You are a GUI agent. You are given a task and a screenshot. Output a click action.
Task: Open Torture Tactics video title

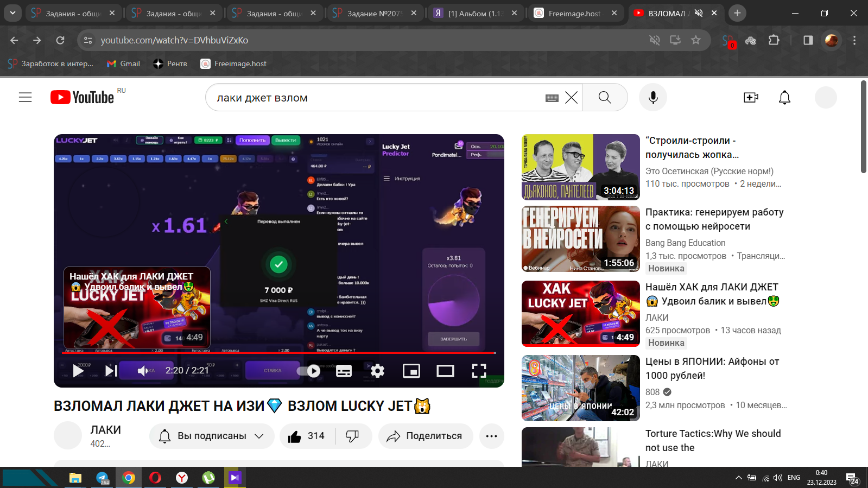[713, 441]
